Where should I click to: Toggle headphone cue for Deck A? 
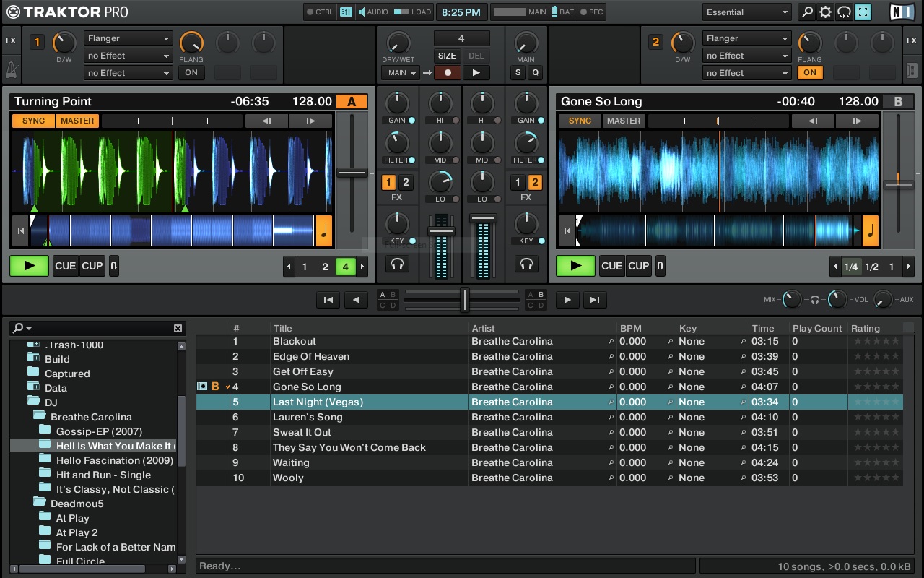point(396,264)
